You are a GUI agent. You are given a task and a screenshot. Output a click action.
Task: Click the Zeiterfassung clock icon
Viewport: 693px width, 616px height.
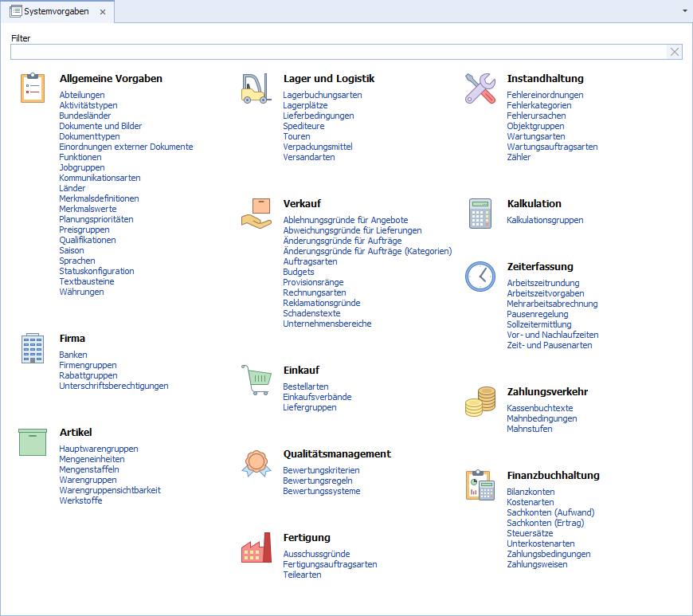(x=480, y=276)
